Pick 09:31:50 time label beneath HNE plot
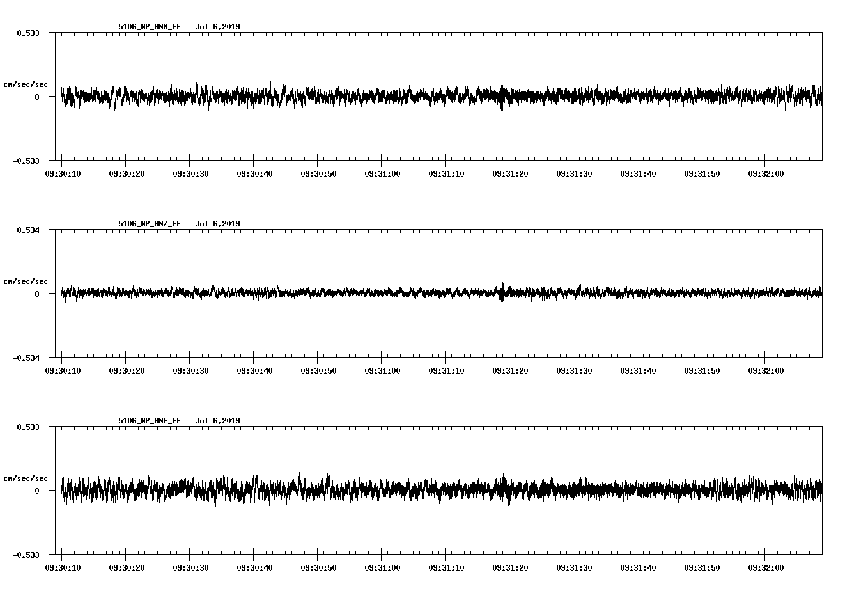The width and height of the screenshot is (868, 591). pos(702,568)
